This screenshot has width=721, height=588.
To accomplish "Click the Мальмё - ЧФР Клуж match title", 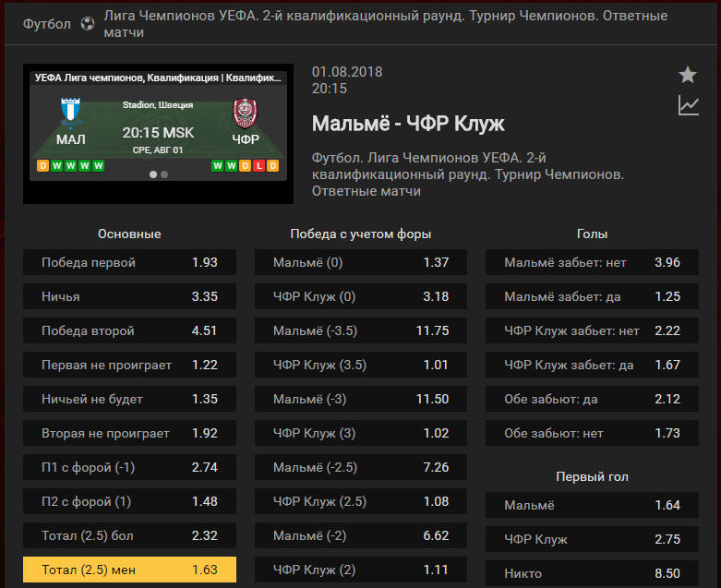I will click(x=408, y=123).
